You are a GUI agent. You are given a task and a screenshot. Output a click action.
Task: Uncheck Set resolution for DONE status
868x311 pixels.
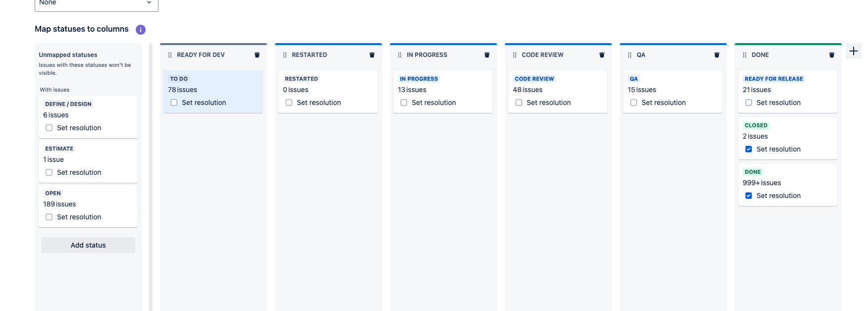point(749,196)
